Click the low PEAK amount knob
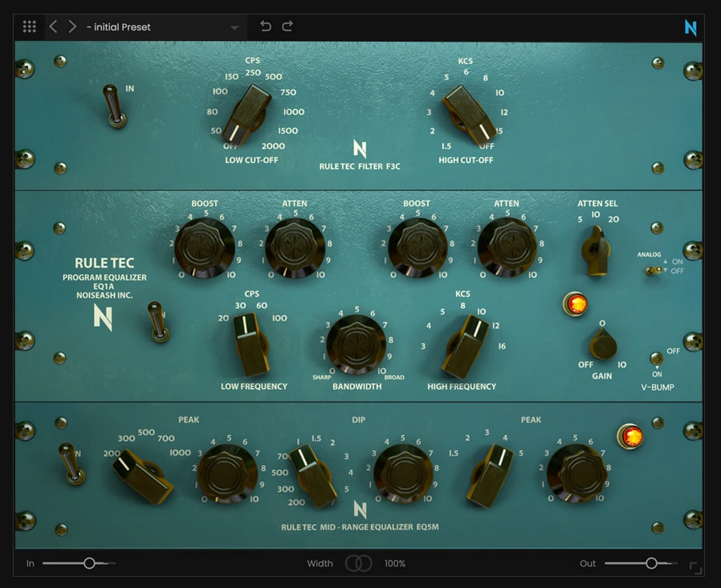This screenshot has width=721, height=588. [x=227, y=474]
